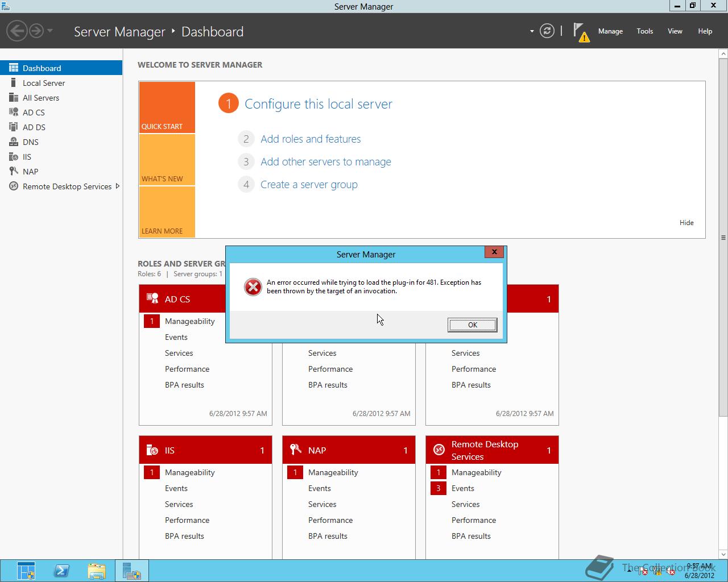The height and width of the screenshot is (582, 728).
Task: Click OK in the error dialog
Action: [472, 325]
